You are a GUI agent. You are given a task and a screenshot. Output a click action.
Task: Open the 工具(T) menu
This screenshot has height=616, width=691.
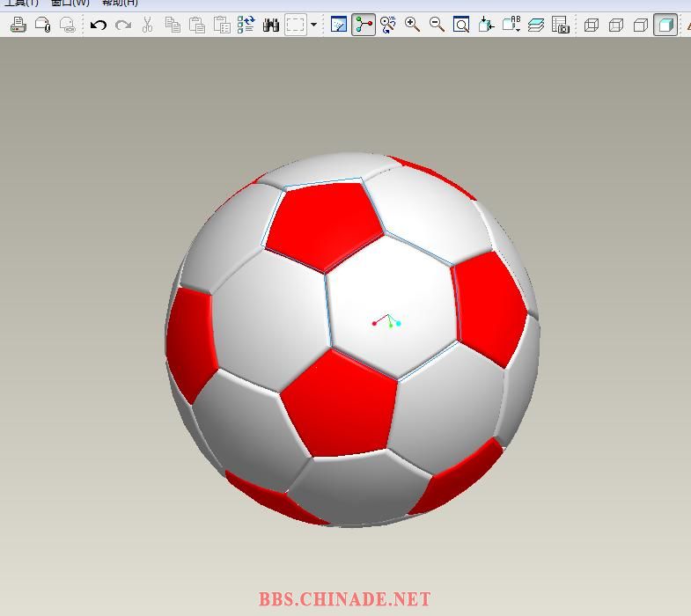pos(21,4)
